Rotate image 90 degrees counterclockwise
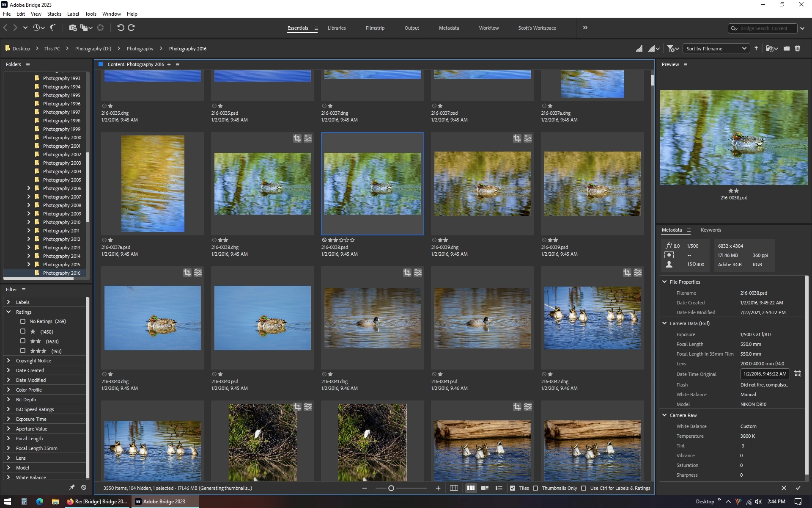Screen dimensions: 812x508 coord(121,28)
